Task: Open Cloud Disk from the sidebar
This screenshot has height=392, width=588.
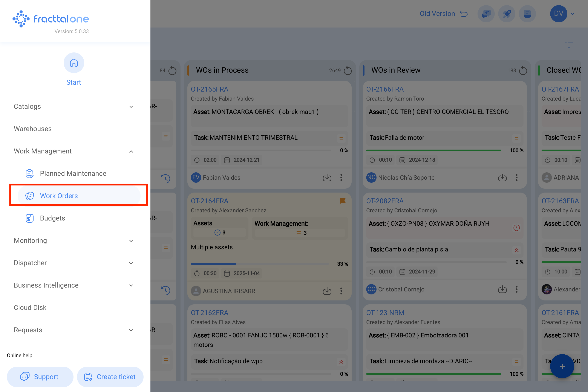Action: click(30, 308)
